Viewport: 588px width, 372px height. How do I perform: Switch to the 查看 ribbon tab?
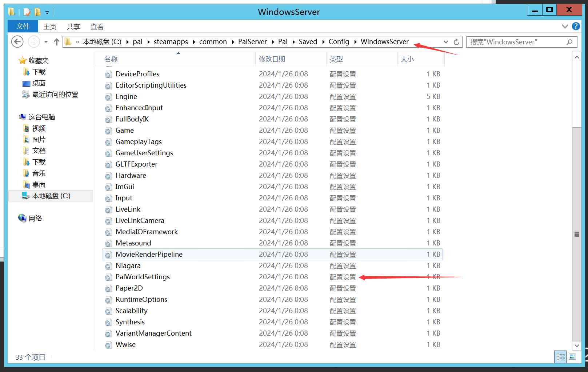[x=97, y=26]
